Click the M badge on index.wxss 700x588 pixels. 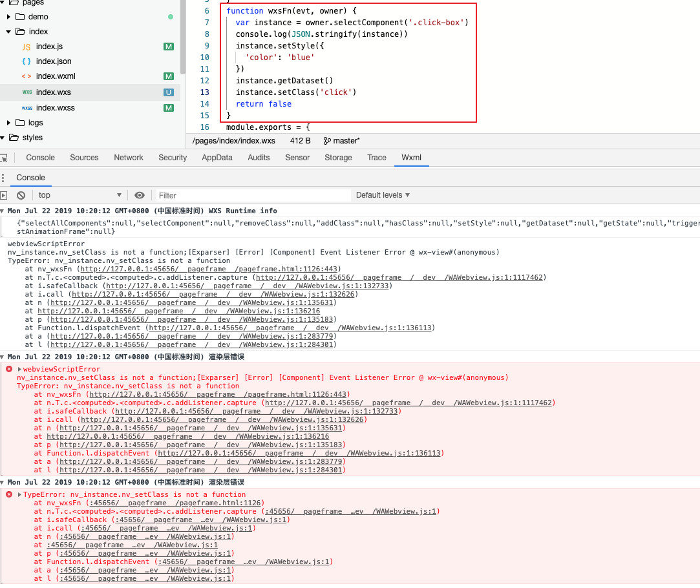point(169,108)
